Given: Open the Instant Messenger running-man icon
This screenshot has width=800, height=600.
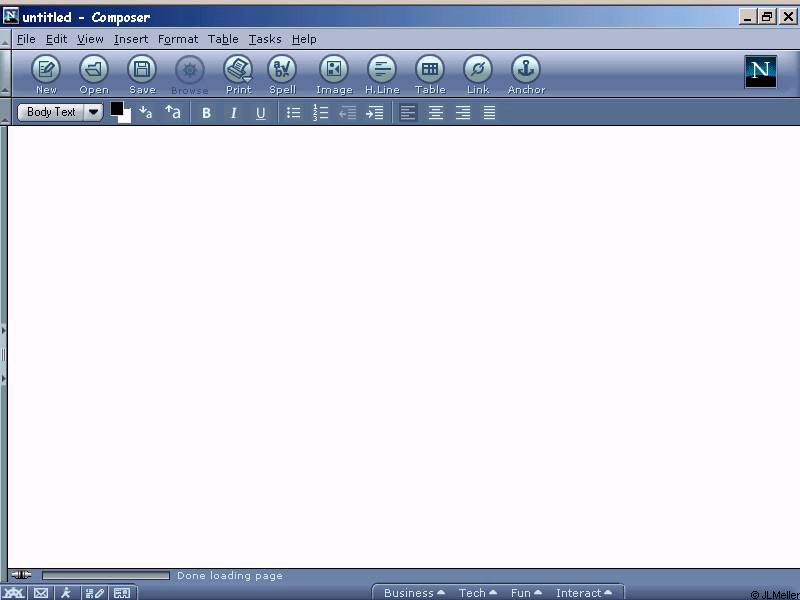Looking at the screenshot, I should click(x=66, y=593).
